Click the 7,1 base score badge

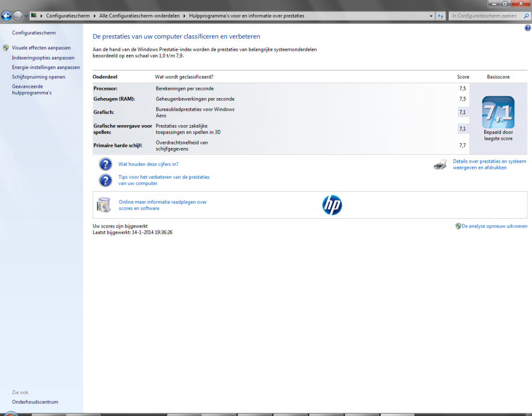tap(498, 112)
